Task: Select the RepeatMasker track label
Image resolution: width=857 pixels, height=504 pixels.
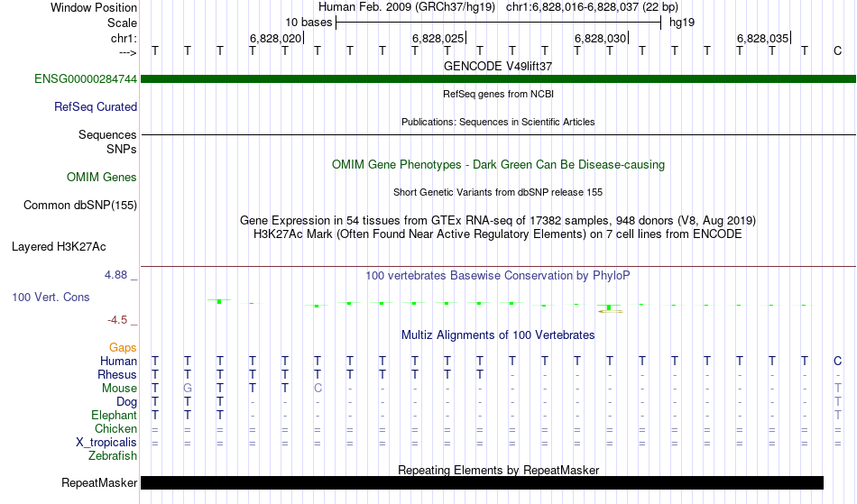Action: click(99, 482)
